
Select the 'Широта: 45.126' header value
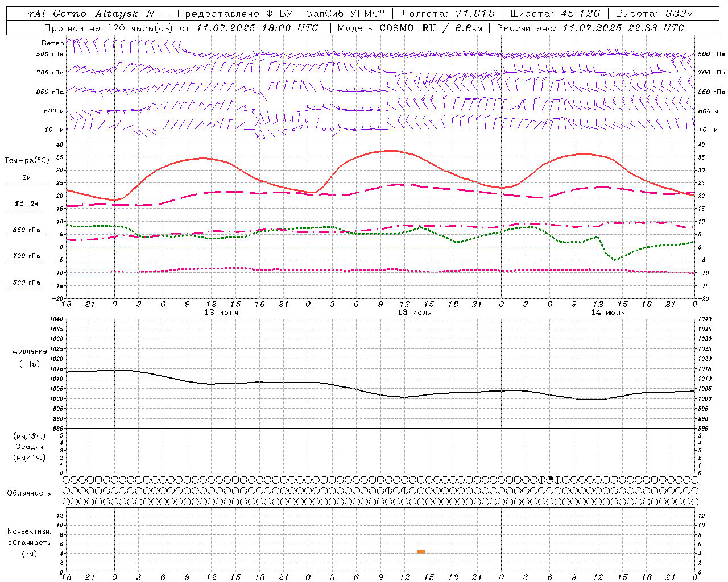point(555,14)
